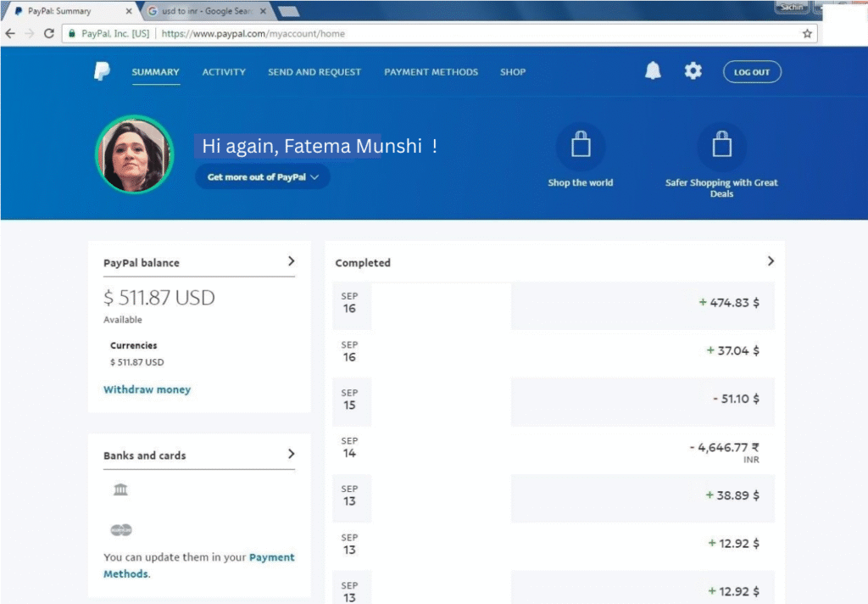Go back with browser back arrow

click(10, 33)
